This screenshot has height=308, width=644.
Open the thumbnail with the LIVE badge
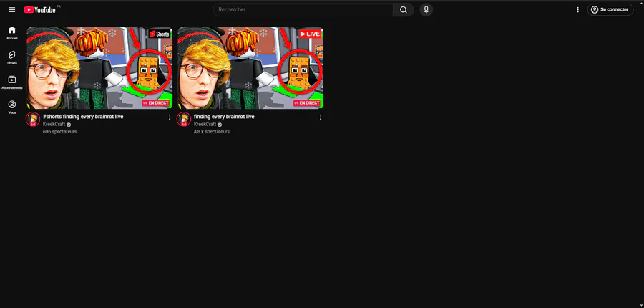(250, 68)
